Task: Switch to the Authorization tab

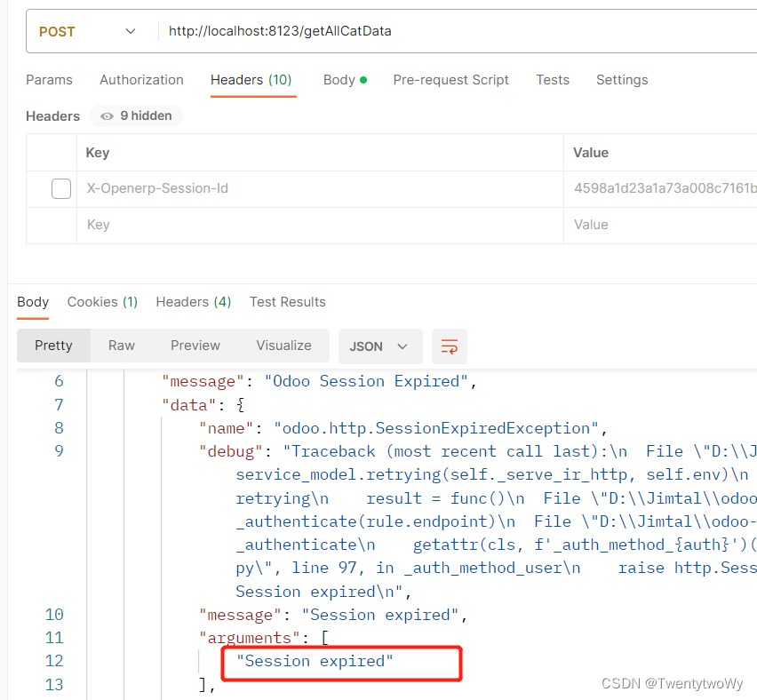Action: coord(141,80)
